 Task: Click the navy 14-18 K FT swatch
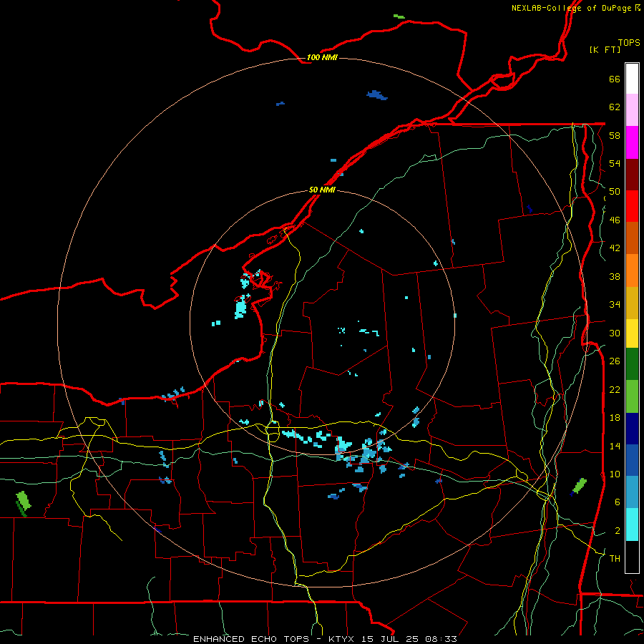(x=632, y=429)
